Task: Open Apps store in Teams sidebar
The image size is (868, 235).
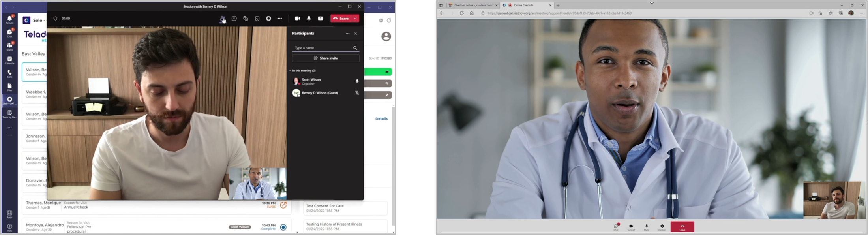Action: (x=9, y=214)
